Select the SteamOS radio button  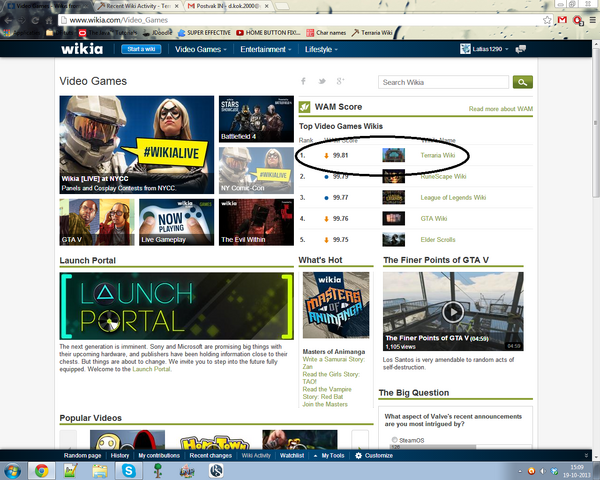[x=395, y=440]
